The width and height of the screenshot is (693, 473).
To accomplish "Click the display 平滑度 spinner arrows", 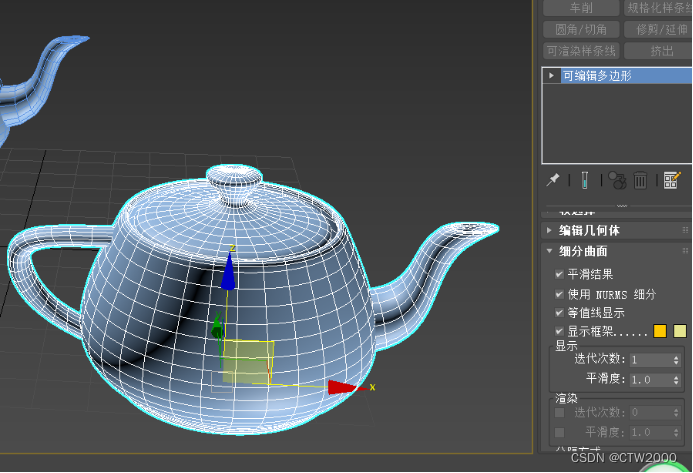I will [x=676, y=380].
